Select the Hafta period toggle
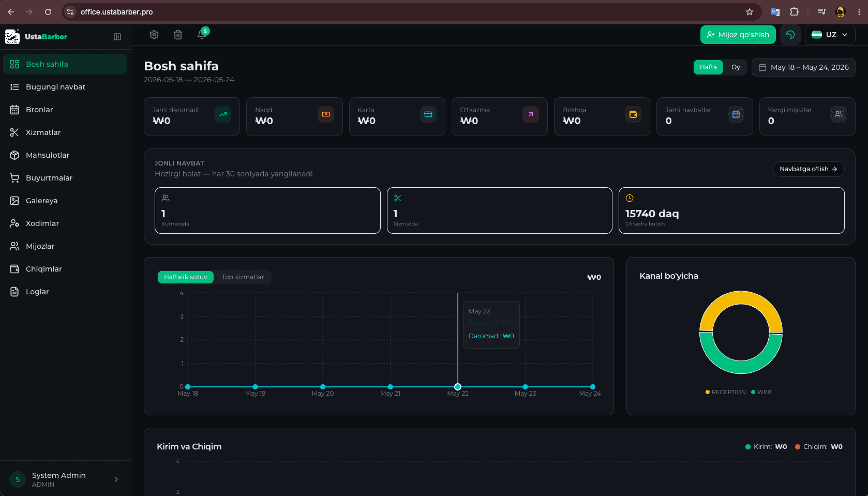This screenshot has height=496, width=868. tap(708, 67)
